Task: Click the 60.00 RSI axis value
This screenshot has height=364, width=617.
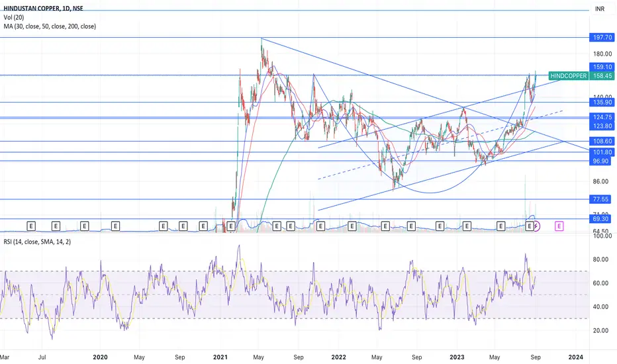Action: tap(601, 283)
